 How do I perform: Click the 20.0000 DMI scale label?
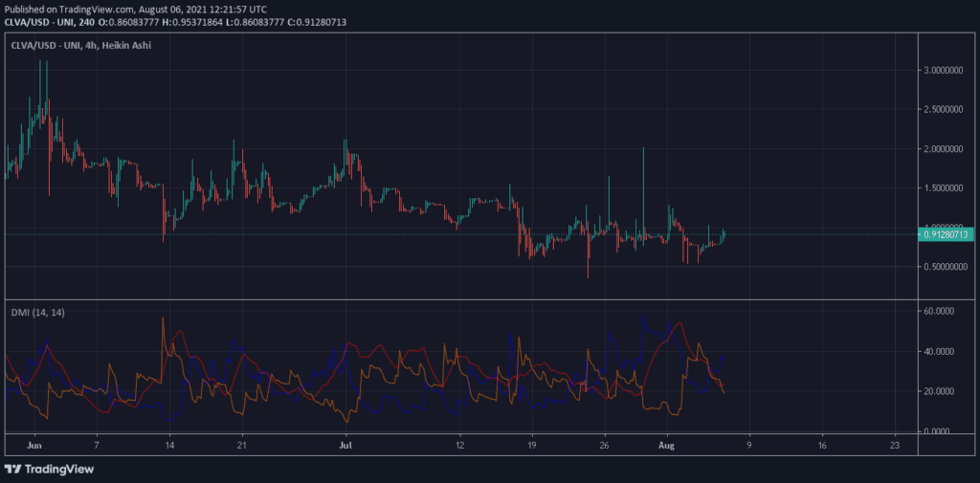pyautogui.click(x=941, y=391)
